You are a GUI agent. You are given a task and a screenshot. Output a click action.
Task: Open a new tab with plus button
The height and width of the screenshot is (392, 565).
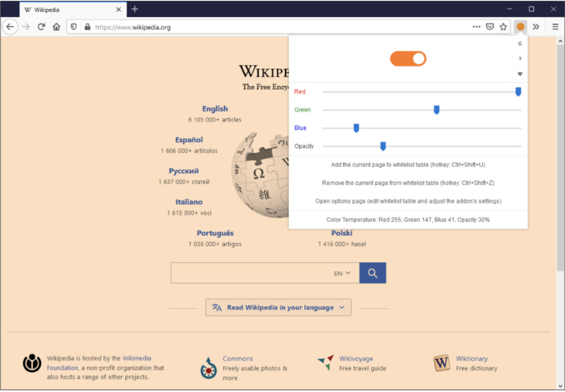(135, 9)
